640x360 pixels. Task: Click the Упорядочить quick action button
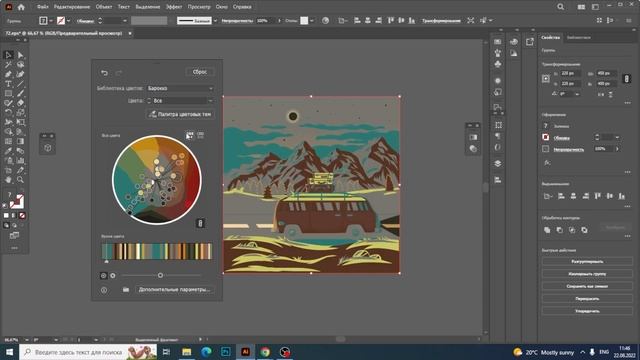[x=587, y=311]
